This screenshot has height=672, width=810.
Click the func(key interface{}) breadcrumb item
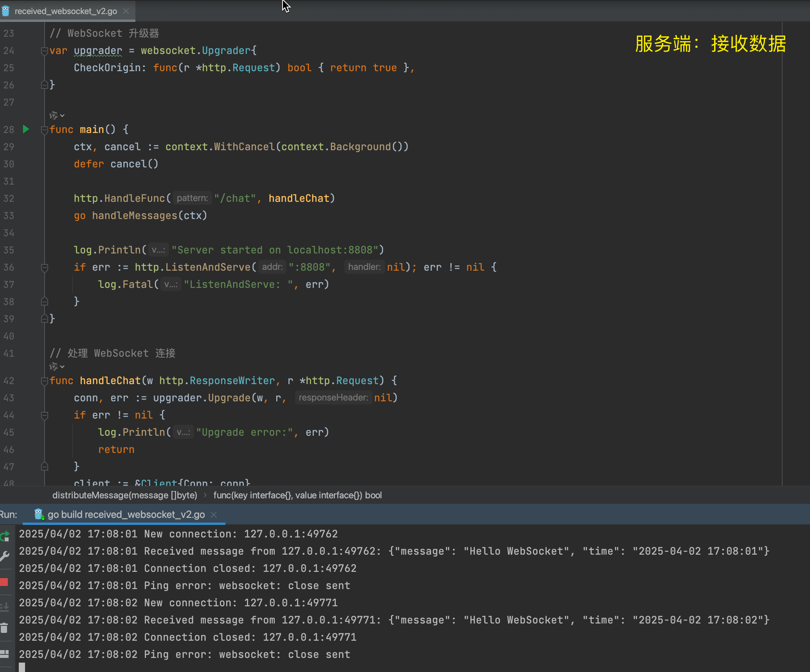click(x=297, y=495)
